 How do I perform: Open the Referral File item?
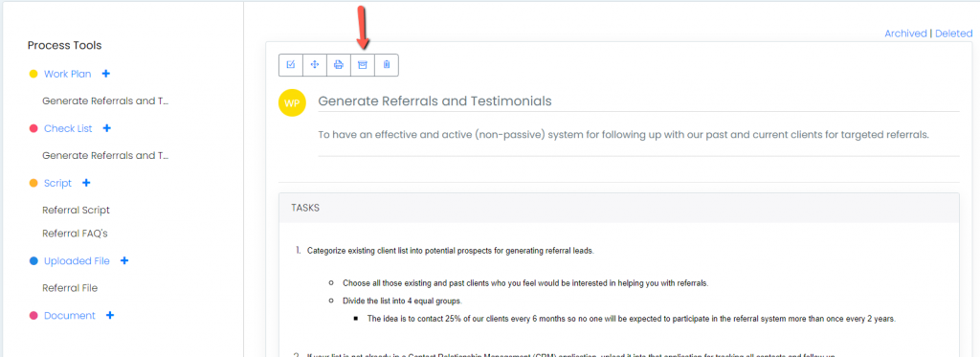[70, 288]
